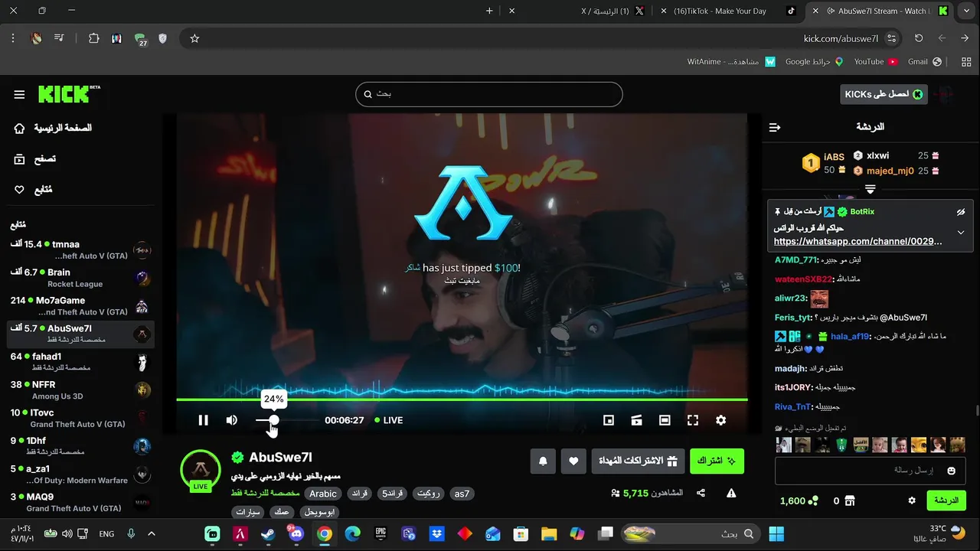Screen dimensions: 980x551
Task: Click majed_mj0 in gift leaderboard
Action: [890, 171]
